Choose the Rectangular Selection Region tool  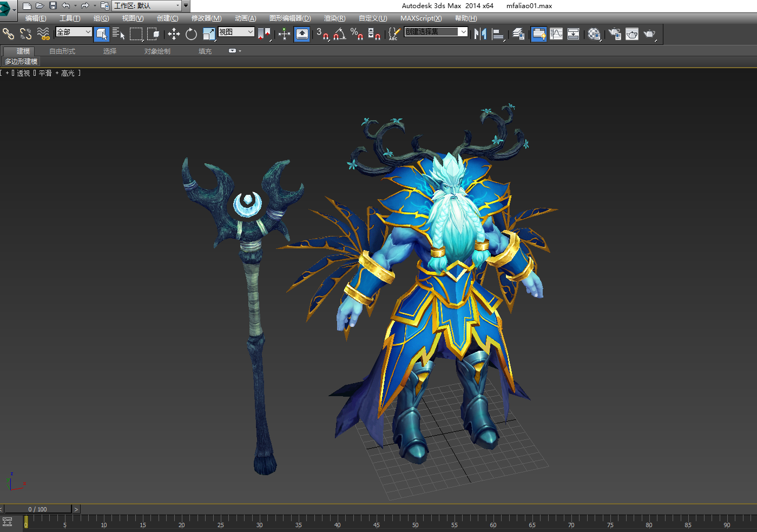(x=136, y=34)
